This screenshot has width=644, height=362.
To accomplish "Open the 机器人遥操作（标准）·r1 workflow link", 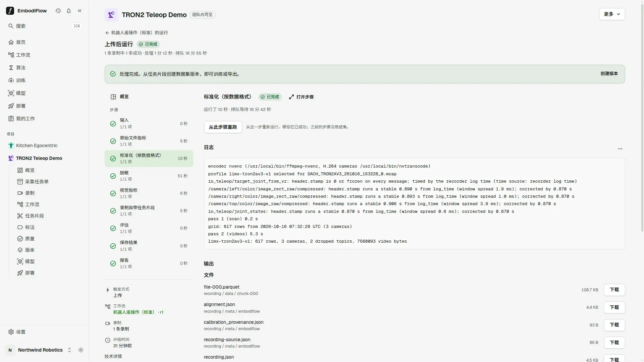I will coord(138,312).
